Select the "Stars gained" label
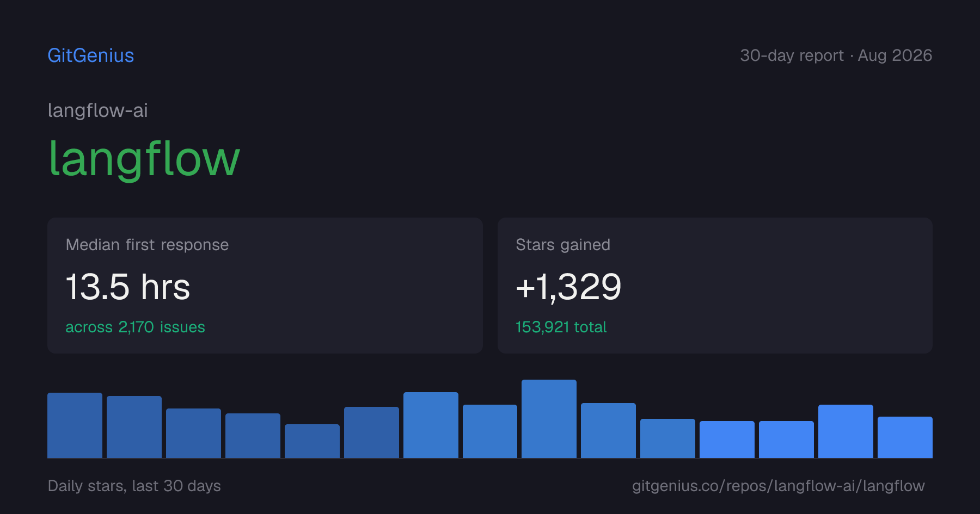The width and height of the screenshot is (980, 514). tap(563, 245)
